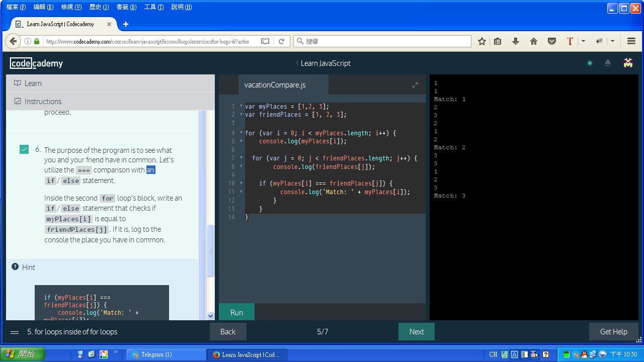The image size is (644, 362).
Task: Go to home page icon
Action: coord(534,41)
